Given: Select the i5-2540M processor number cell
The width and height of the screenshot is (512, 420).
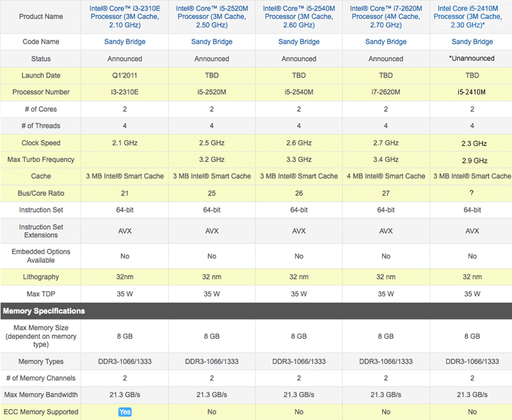Looking at the screenshot, I should (x=299, y=92).
